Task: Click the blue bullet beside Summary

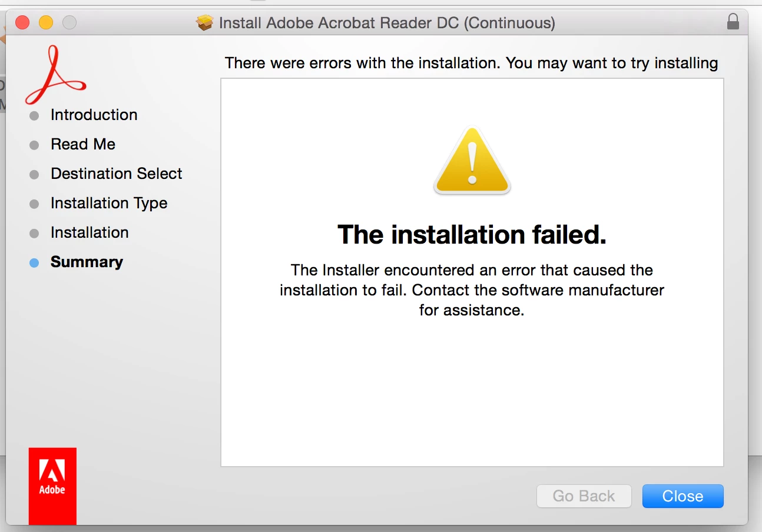Action: pos(34,263)
